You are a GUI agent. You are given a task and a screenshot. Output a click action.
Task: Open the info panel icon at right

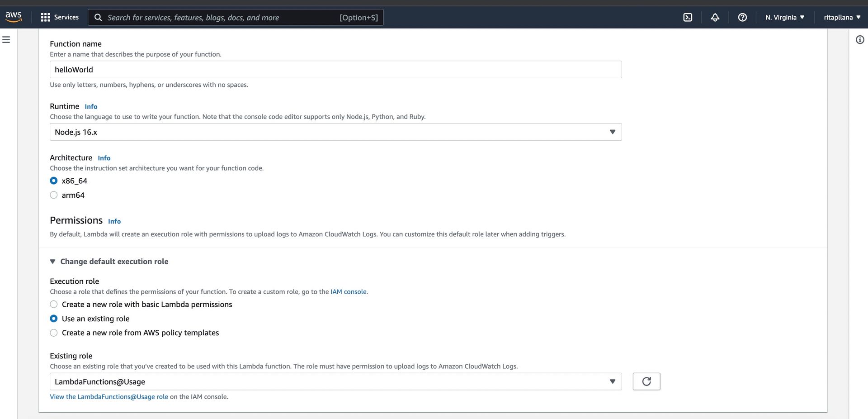click(x=860, y=40)
